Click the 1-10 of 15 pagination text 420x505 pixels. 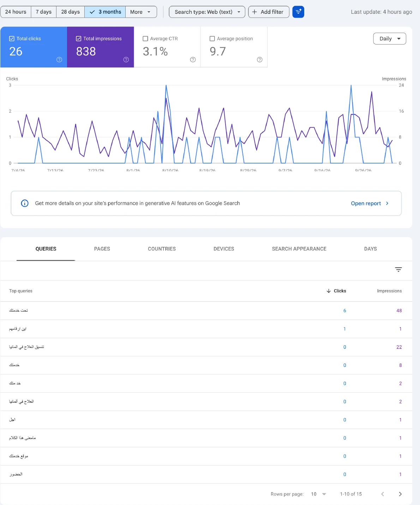351,494
